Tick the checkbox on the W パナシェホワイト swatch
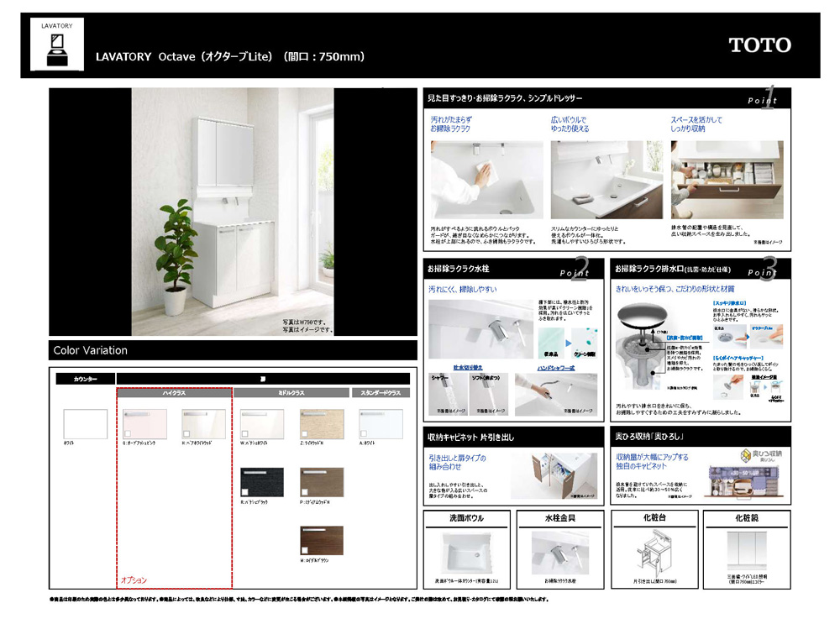Screen dimensions: 840x624 tap(244, 433)
